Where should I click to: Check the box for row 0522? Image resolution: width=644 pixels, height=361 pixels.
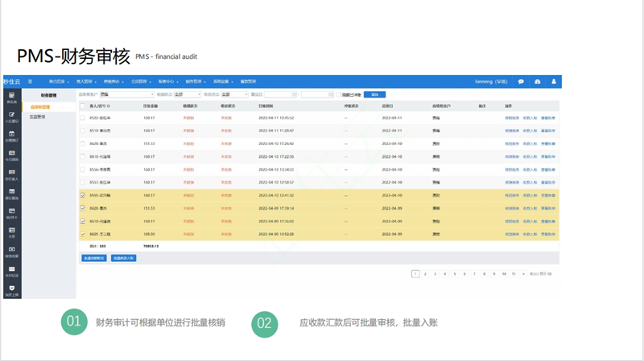(x=83, y=117)
